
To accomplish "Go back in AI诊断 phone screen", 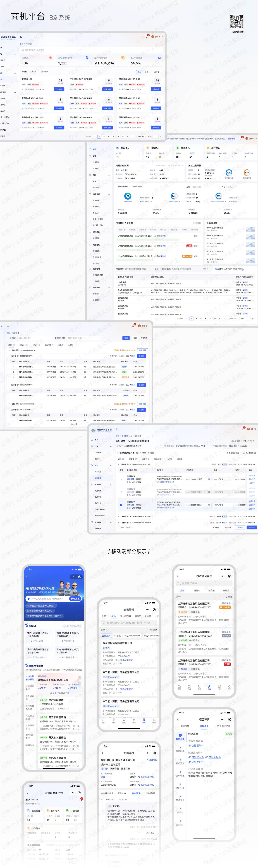I will 27,577.
